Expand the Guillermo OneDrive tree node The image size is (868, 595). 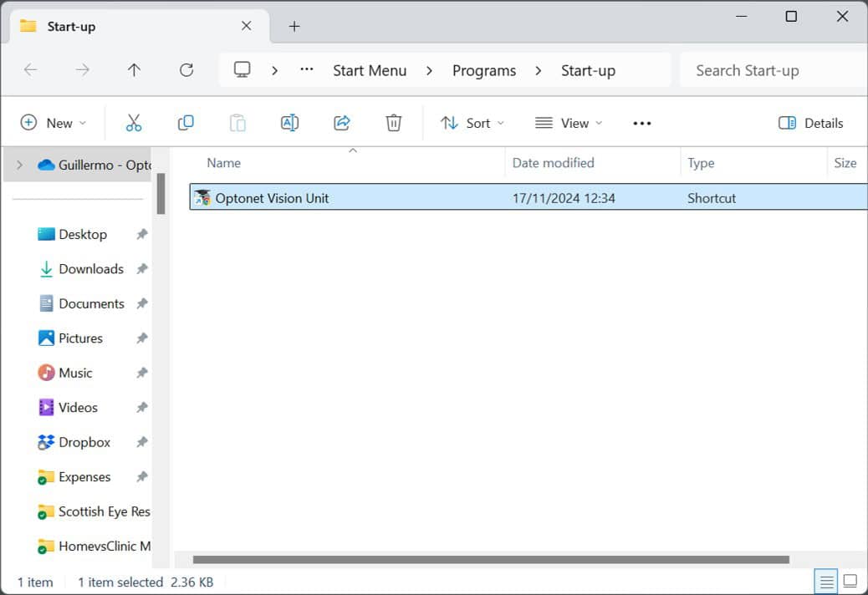click(19, 165)
